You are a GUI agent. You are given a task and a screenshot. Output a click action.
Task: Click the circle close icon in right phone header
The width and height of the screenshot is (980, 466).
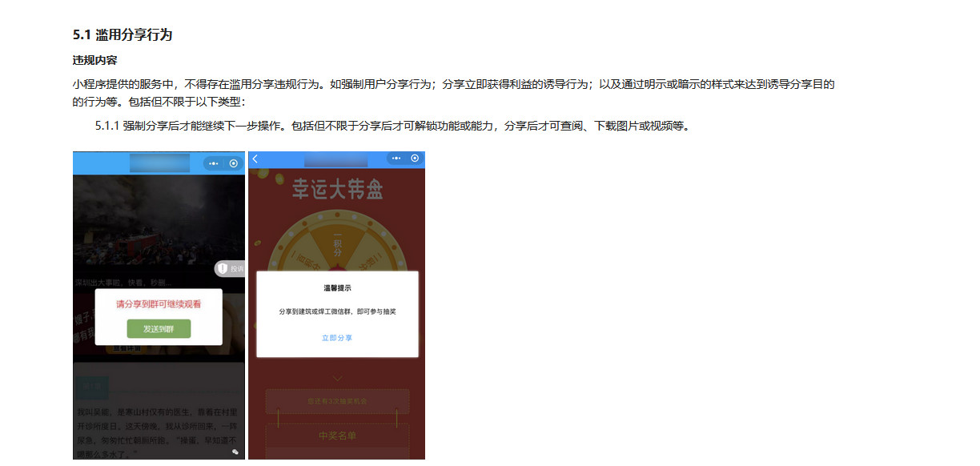coord(415,159)
